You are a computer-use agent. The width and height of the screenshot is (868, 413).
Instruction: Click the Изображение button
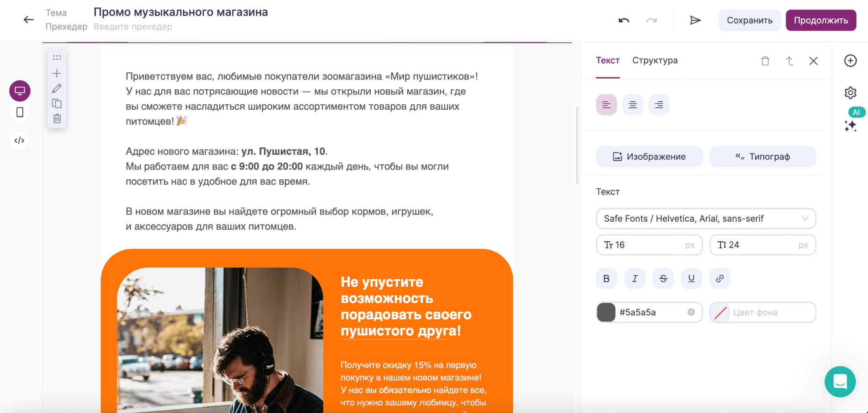click(x=649, y=157)
